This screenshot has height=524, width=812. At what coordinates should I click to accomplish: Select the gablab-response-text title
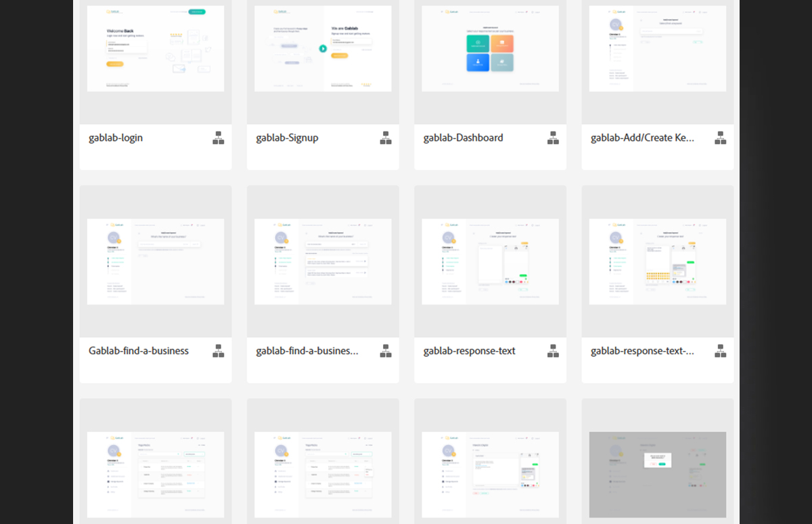tap(470, 351)
